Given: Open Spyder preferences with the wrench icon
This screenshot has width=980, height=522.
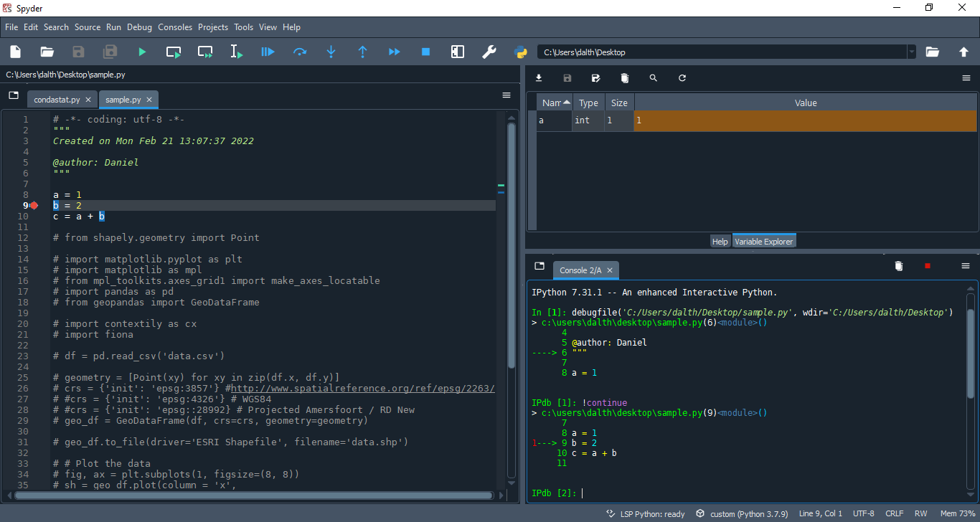Looking at the screenshot, I should [x=489, y=52].
